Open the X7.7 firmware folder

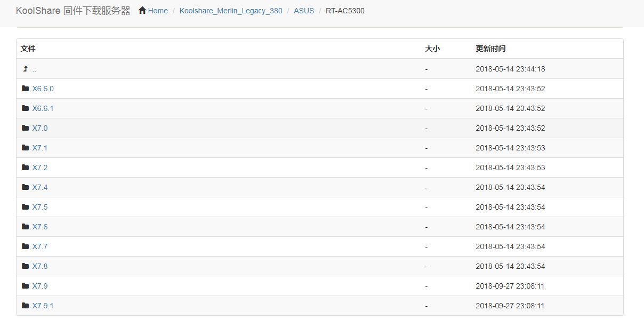[x=39, y=246]
